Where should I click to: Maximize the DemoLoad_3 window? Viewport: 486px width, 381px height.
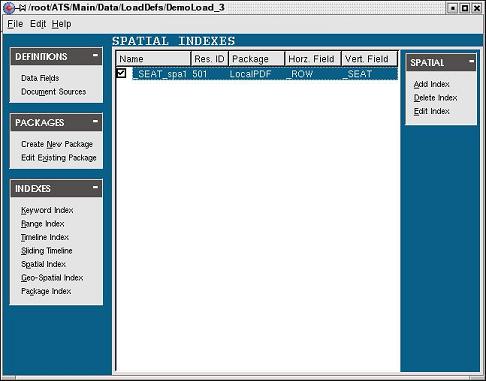point(465,8)
